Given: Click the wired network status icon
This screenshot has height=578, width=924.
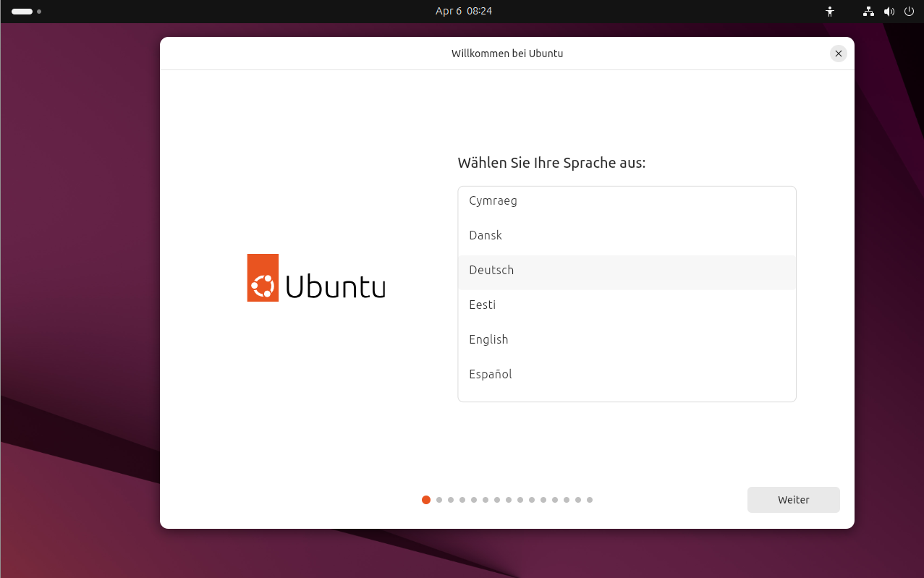Looking at the screenshot, I should (868, 12).
